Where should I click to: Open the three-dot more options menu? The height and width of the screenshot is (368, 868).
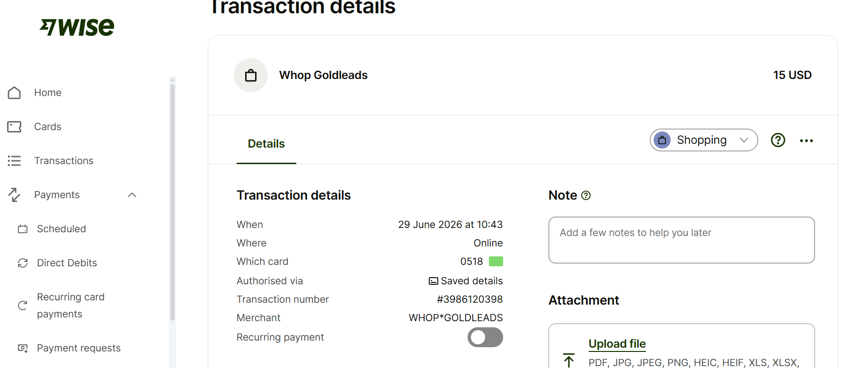pos(806,140)
